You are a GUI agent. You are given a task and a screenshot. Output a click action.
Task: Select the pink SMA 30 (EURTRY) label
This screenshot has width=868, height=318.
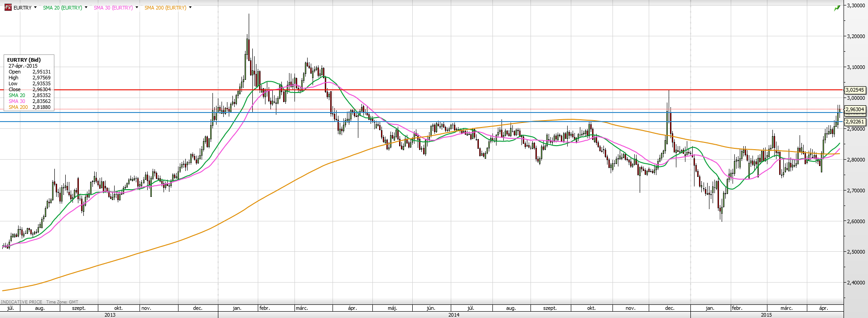113,8
